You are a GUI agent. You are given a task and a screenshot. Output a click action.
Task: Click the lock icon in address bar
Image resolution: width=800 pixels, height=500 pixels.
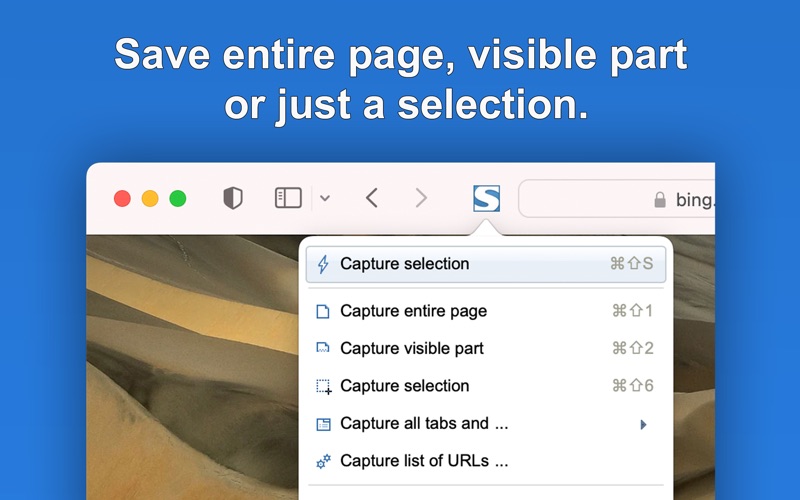pos(660,199)
